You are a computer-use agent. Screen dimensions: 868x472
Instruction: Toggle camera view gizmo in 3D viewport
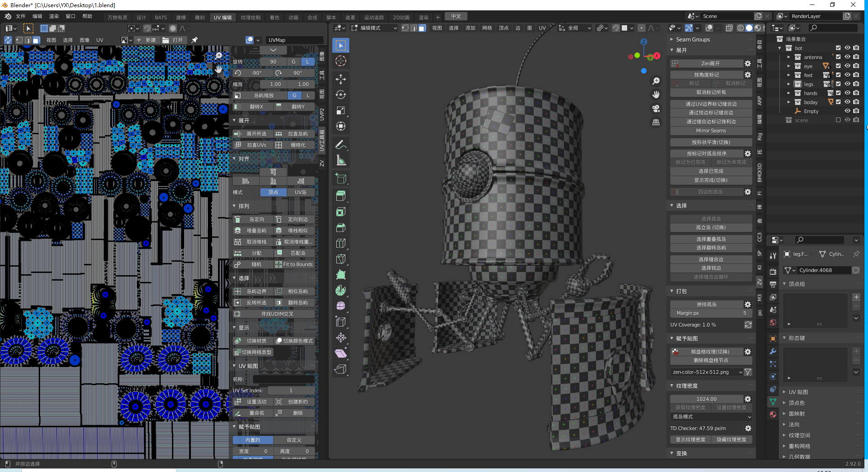click(x=656, y=109)
